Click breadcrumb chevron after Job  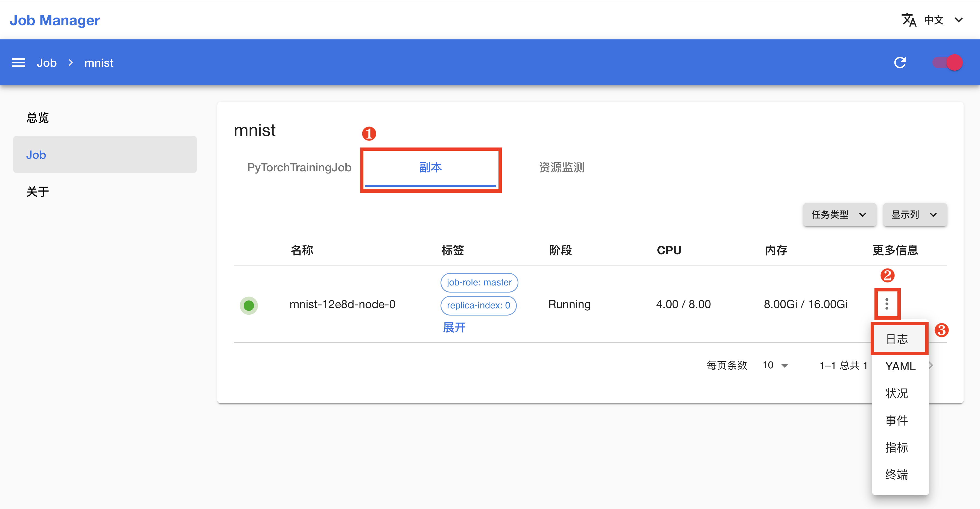(x=70, y=63)
